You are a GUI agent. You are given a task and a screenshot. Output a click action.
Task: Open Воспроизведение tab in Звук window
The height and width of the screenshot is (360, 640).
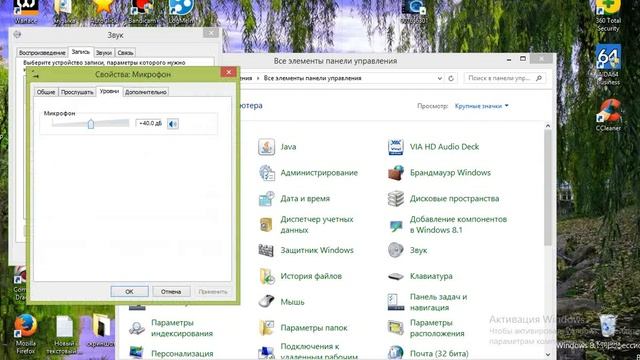click(x=42, y=53)
